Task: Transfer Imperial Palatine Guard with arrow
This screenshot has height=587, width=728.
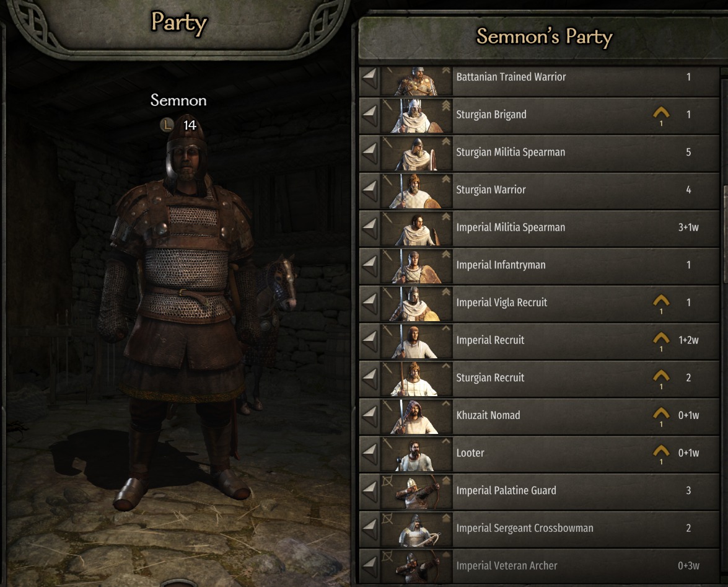Action: point(370,491)
